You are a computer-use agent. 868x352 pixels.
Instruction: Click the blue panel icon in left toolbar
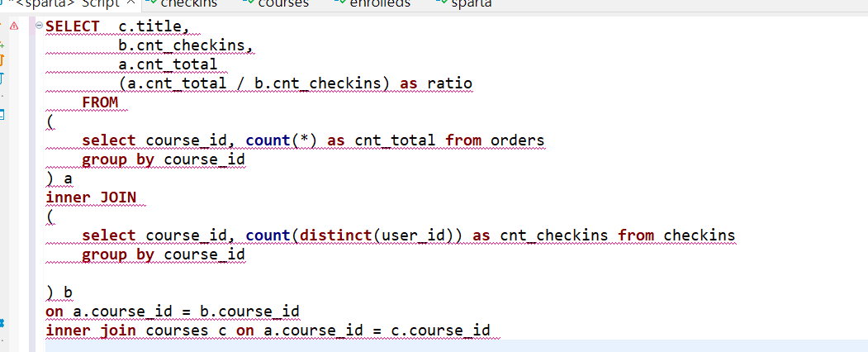(x=2, y=115)
